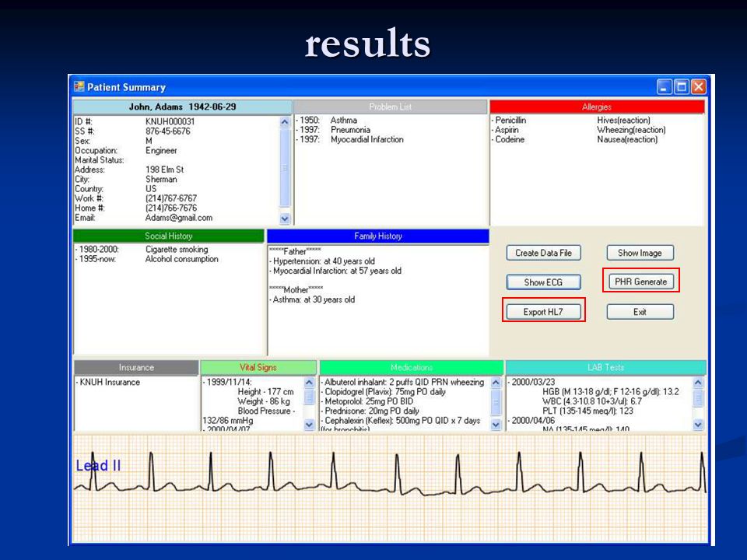Click the Create Data File button
This screenshot has height=560, width=747.
pos(543,253)
